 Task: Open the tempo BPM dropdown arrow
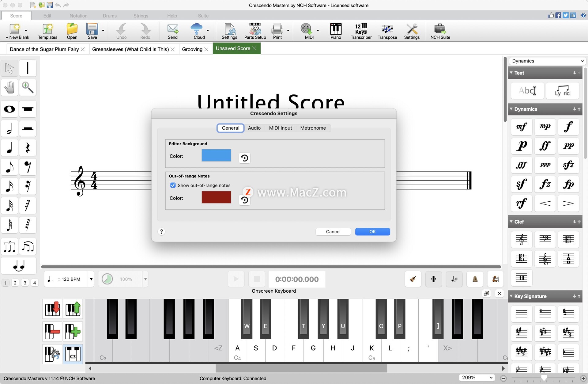(91, 279)
